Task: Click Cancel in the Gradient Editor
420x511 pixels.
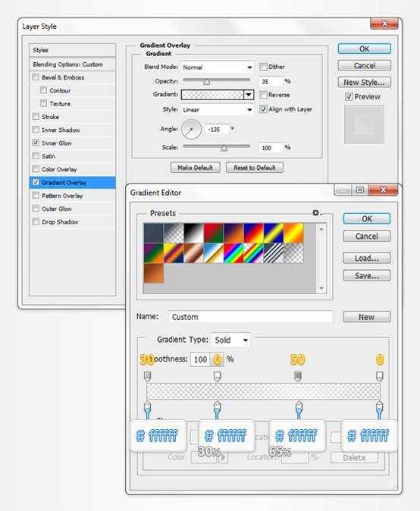Action: [x=367, y=237]
